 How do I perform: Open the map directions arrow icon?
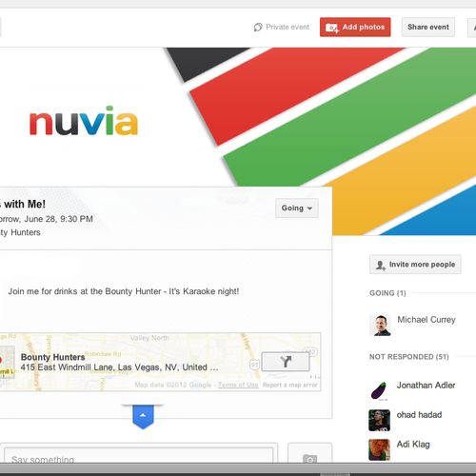pyautogui.click(x=286, y=362)
